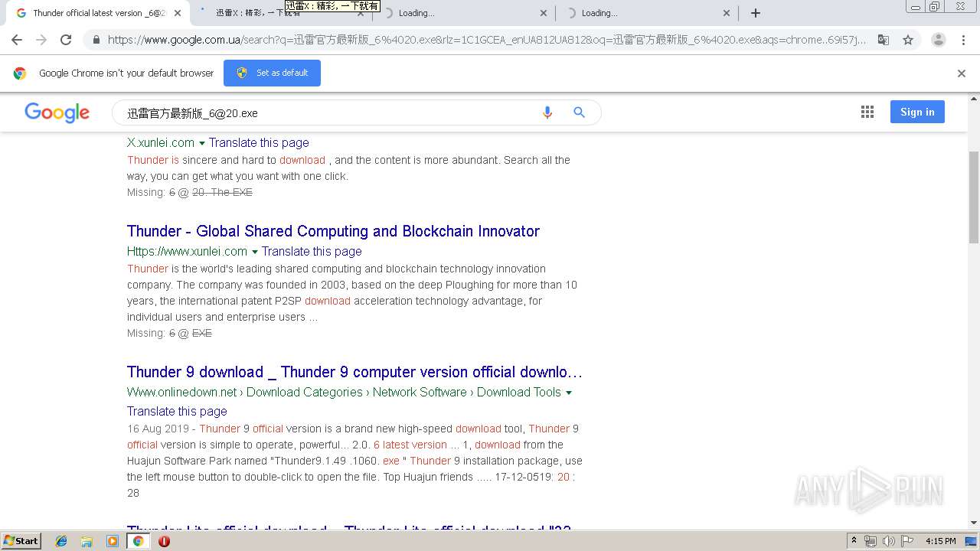Open Internet Explorer from the taskbar
The height and width of the screenshot is (551, 980).
click(x=61, y=541)
